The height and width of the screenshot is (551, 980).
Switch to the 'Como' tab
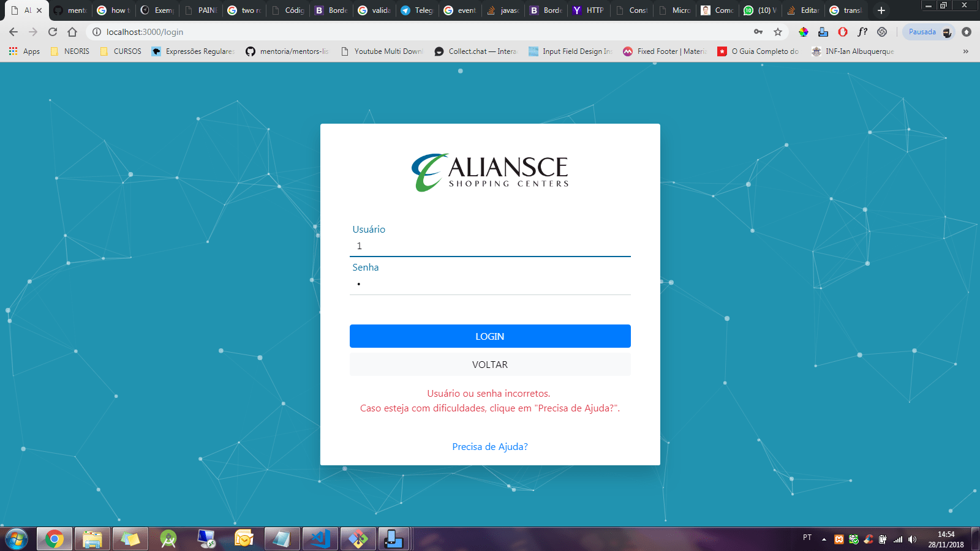click(x=717, y=10)
